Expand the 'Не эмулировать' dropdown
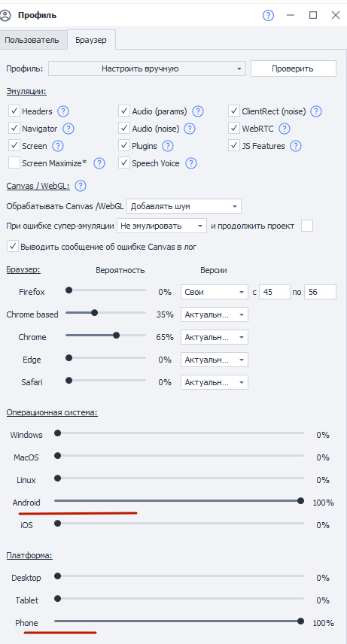The image size is (347, 644). point(162,226)
